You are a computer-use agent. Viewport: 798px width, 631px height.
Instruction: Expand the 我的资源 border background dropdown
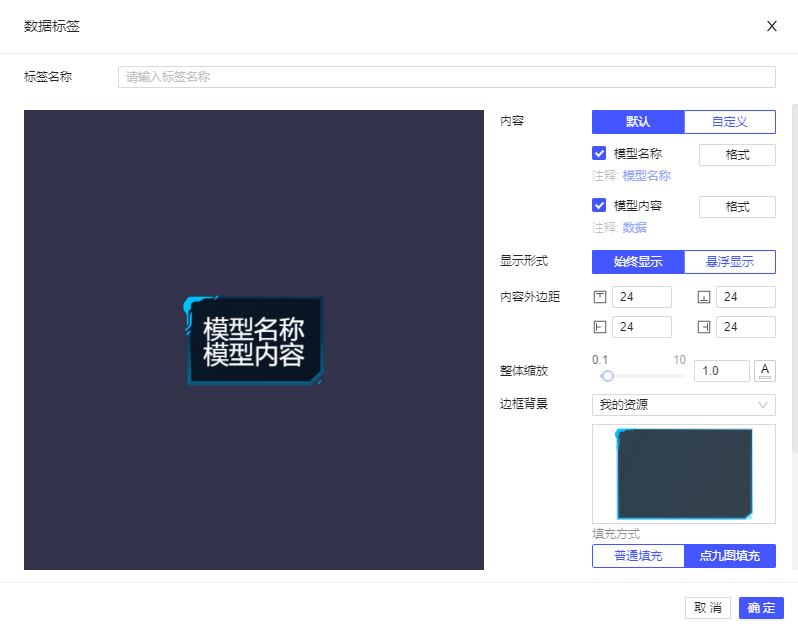[683, 405]
